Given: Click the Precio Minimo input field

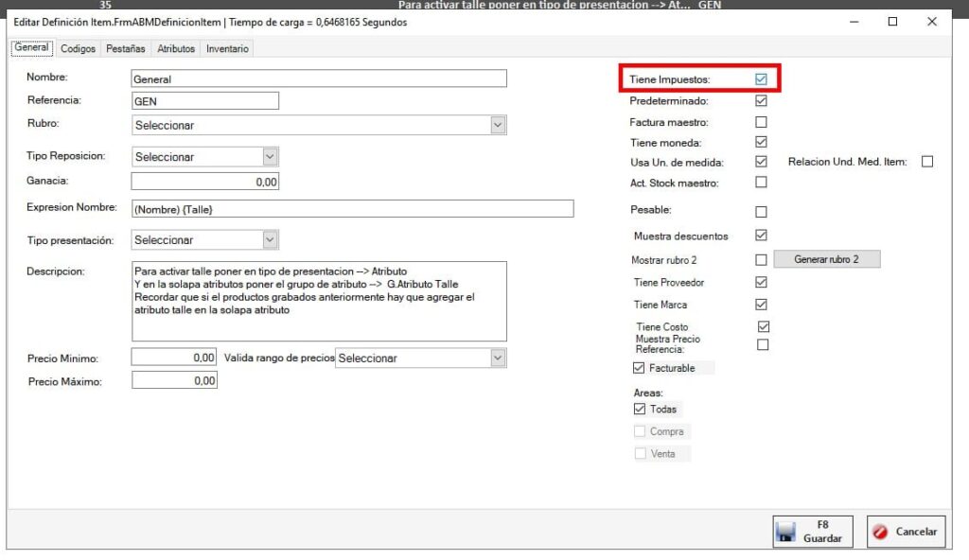Looking at the screenshot, I should pos(174,358).
